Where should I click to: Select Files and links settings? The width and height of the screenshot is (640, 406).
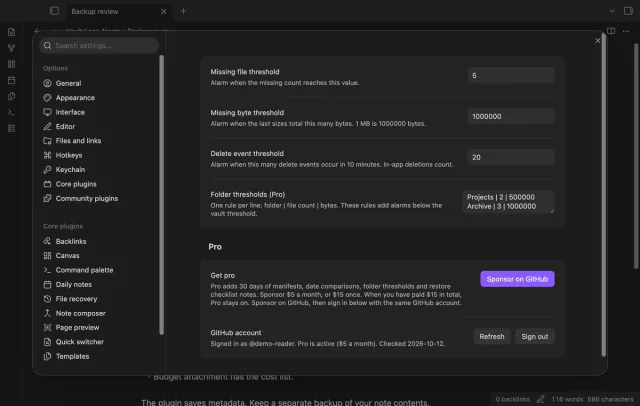tap(72, 141)
